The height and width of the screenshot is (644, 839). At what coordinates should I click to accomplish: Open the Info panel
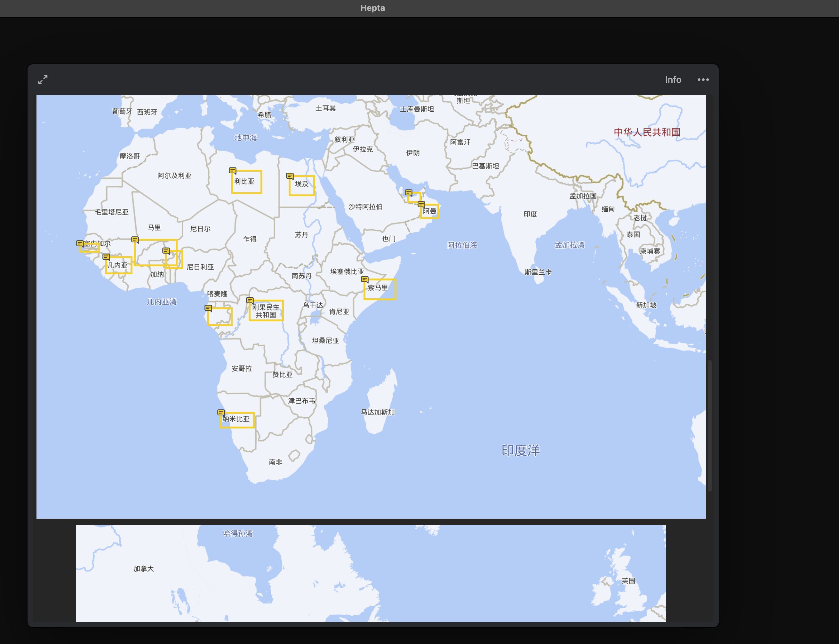(673, 80)
